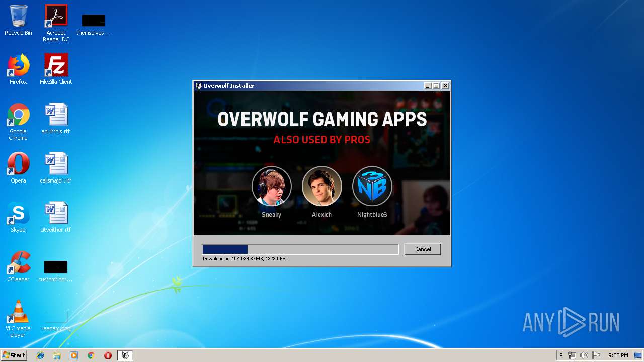Select cityeither.rtf document icon
Viewport: 644px width, 362px height.
pyautogui.click(x=56, y=217)
